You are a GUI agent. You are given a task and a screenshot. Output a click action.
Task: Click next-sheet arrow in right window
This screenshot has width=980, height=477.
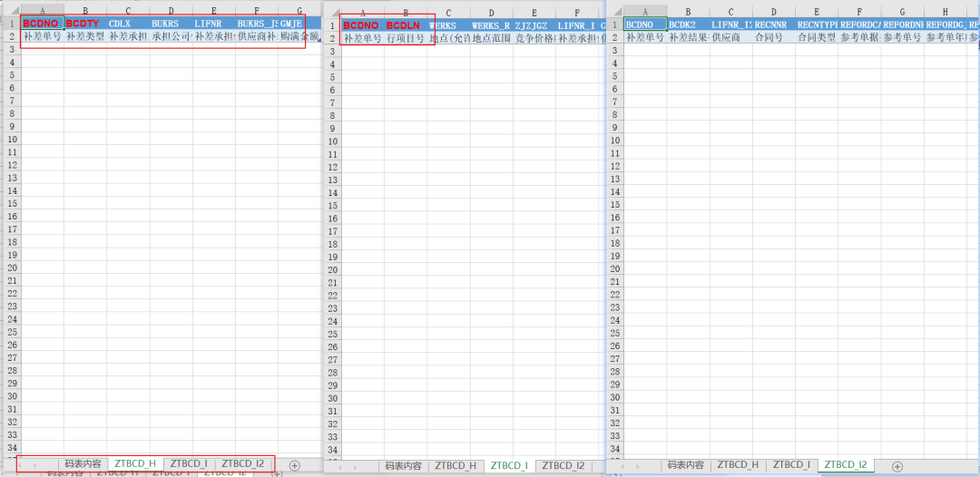639,466
